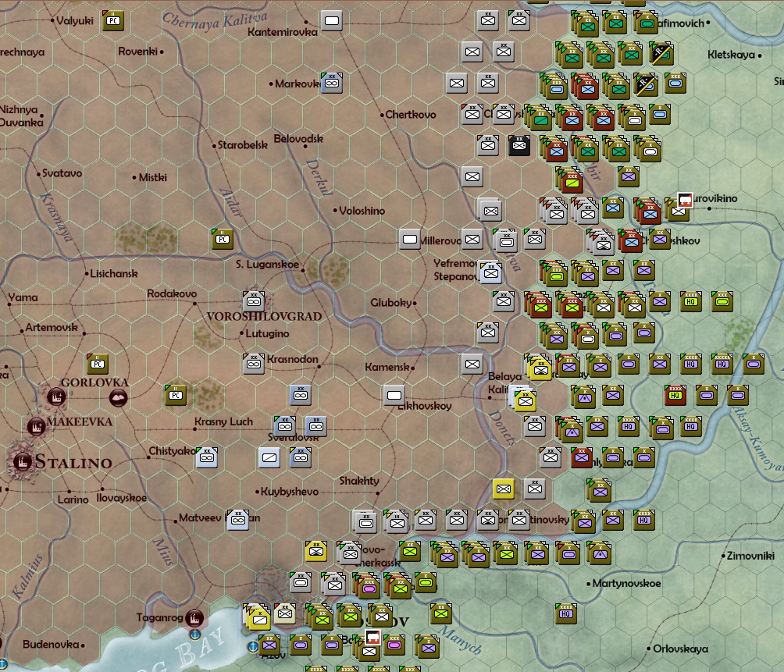Click the Chertkovo town label

tap(411, 115)
